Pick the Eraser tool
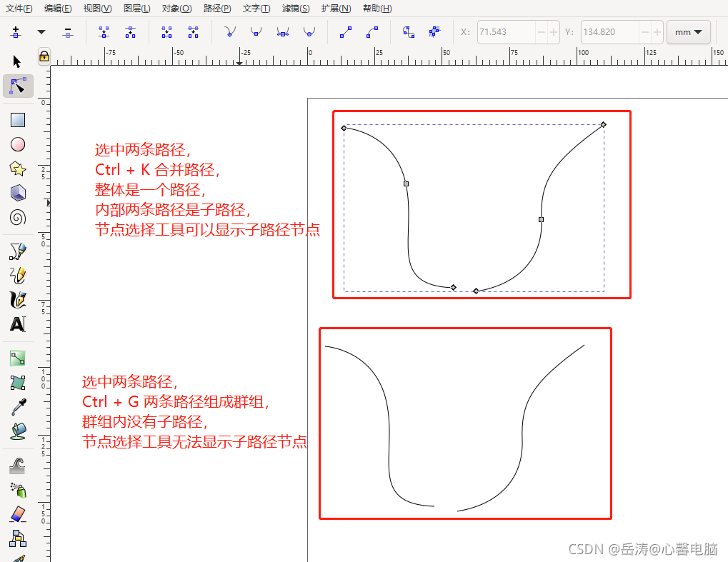 18,514
